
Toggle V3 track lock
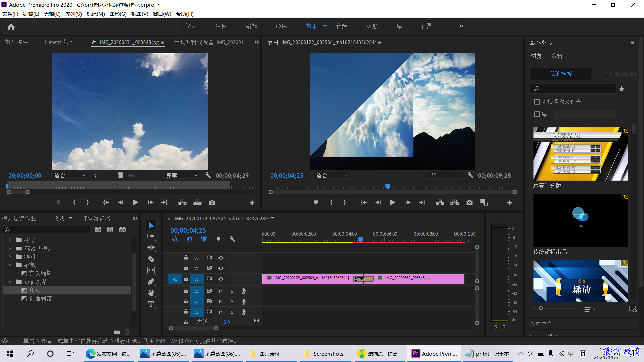pos(186,257)
